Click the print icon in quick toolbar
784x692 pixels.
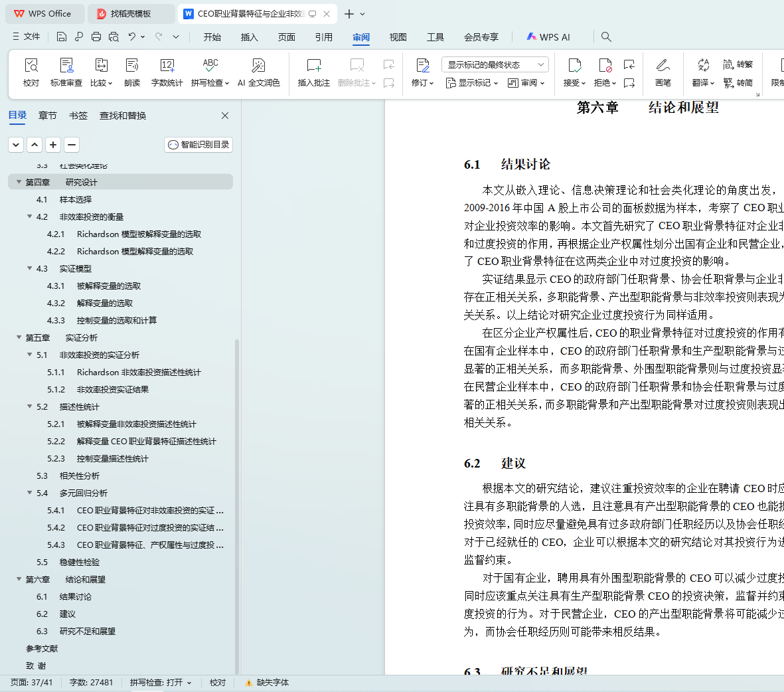point(96,37)
